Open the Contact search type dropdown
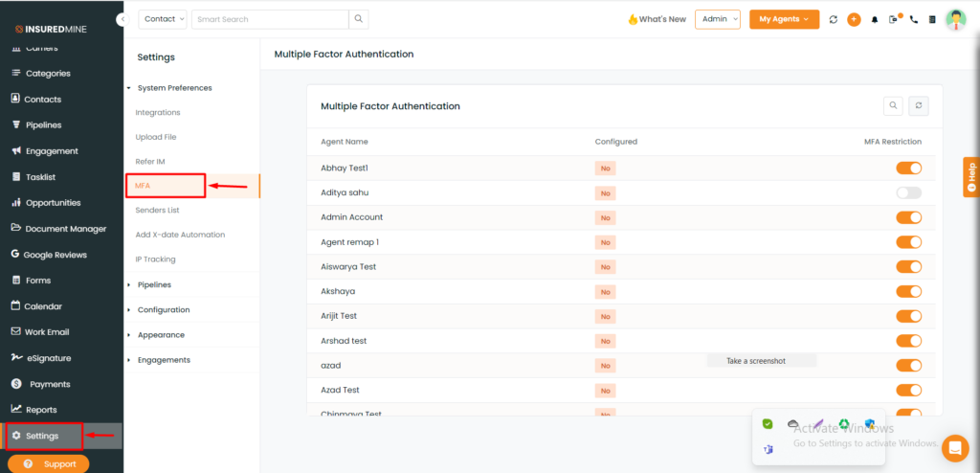This screenshot has width=980, height=473. [x=163, y=19]
